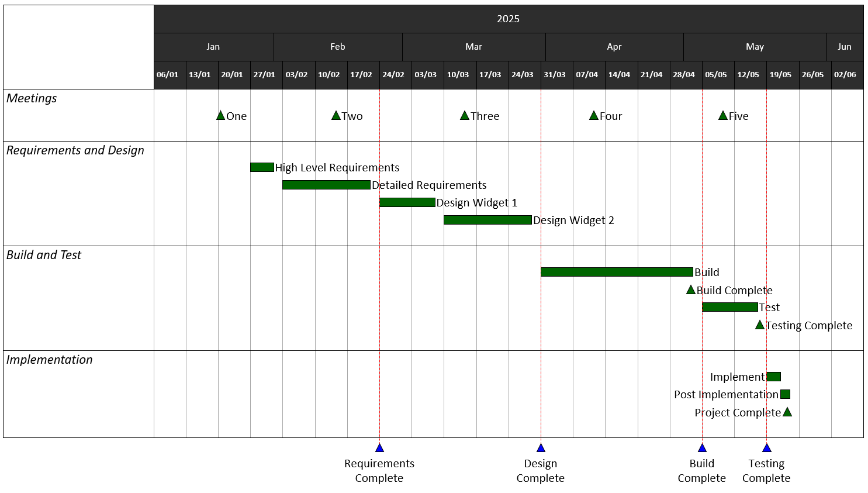Select the meeting Five milestone marker
This screenshot has width=868, height=493.
[722, 115]
